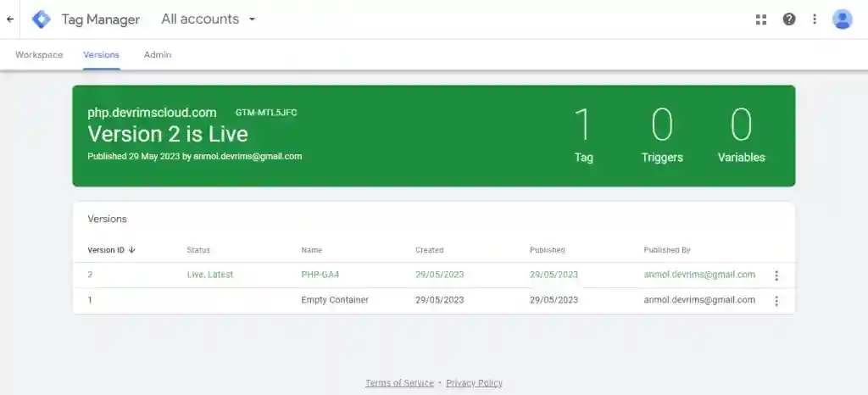Screen dimensions: 868x395
Task: Click the 1 Tag counter
Action: coord(583,136)
